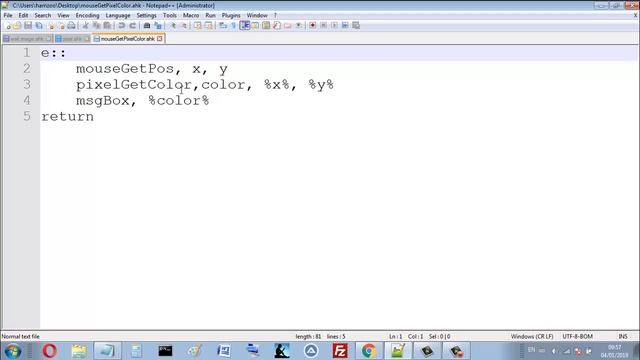
Task: Open the Edit menu
Action: click(x=23, y=15)
